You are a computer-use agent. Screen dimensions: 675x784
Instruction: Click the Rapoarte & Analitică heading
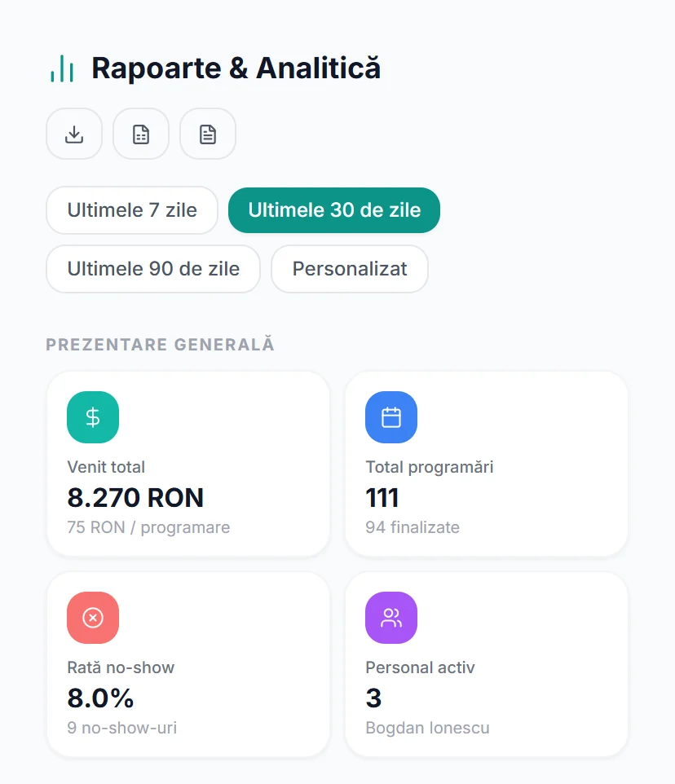pyautogui.click(x=236, y=68)
